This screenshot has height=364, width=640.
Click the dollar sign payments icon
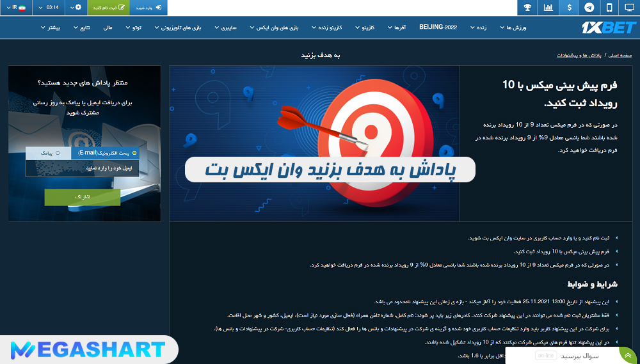coord(569,8)
